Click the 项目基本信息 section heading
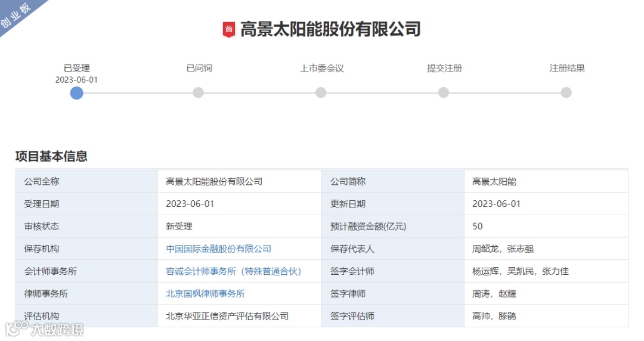 [51, 156]
